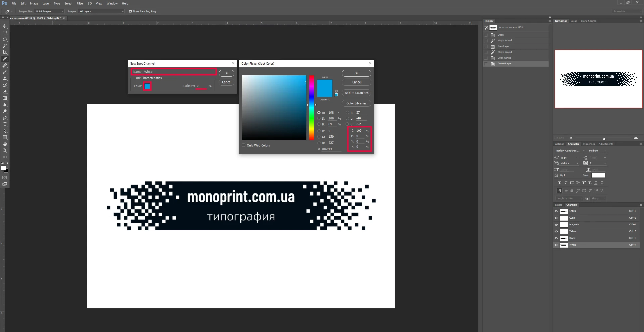644x332 pixels.
Task: Open the kerning Metrics dropdown
Action: [x=570, y=163]
